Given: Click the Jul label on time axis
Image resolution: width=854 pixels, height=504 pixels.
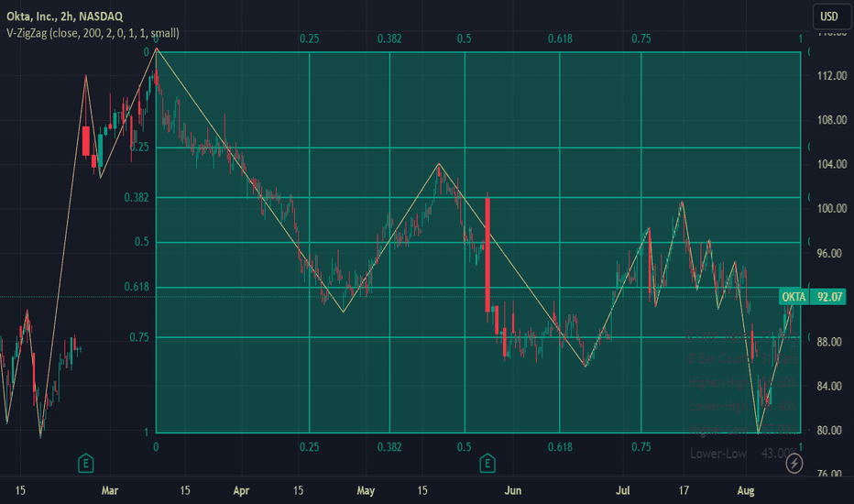Looking at the screenshot, I should point(622,490).
